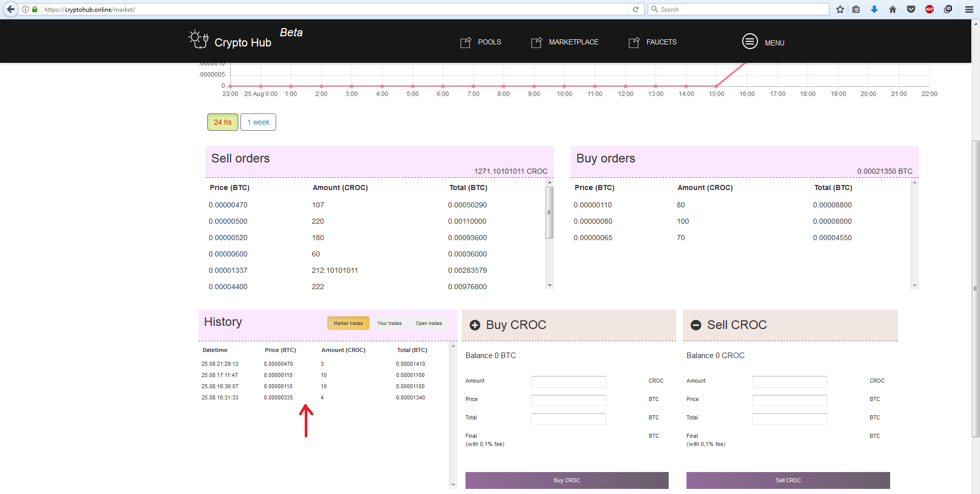Click the MARKETPLACE external link icon
The width and height of the screenshot is (980, 494).
[536, 42]
